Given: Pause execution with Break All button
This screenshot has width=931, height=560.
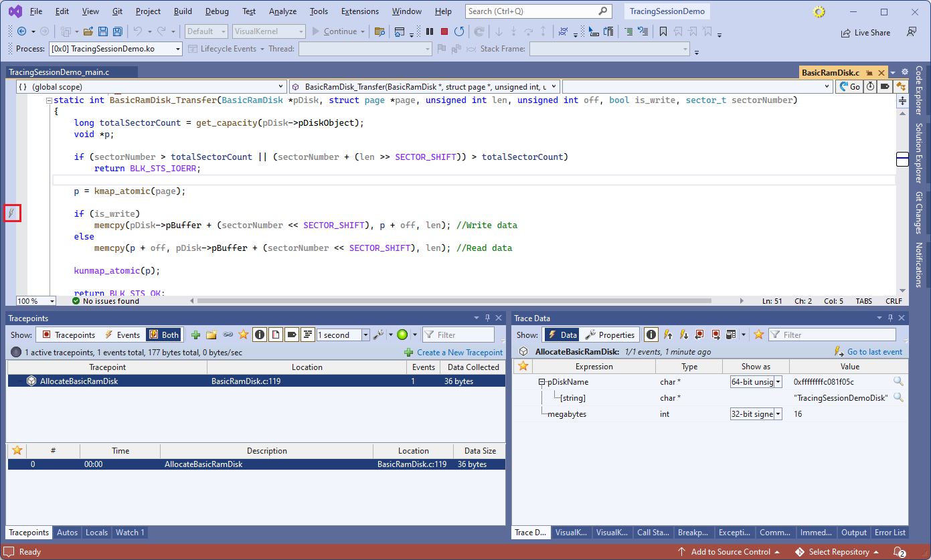Looking at the screenshot, I should click(x=429, y=31).
